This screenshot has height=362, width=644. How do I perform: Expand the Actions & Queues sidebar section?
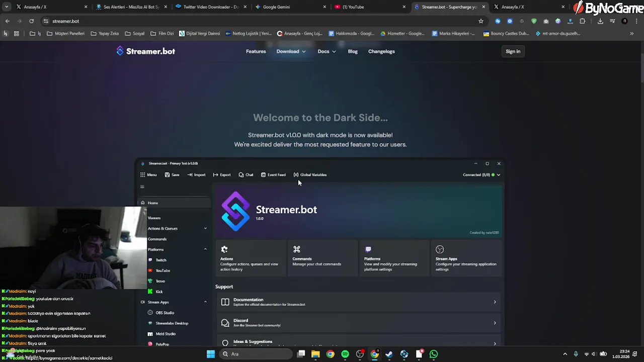[x=205, y=229]
